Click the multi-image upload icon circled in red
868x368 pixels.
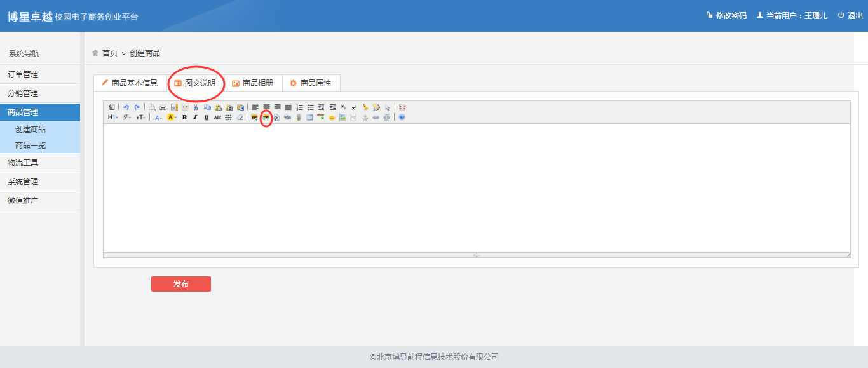point(266,118)
